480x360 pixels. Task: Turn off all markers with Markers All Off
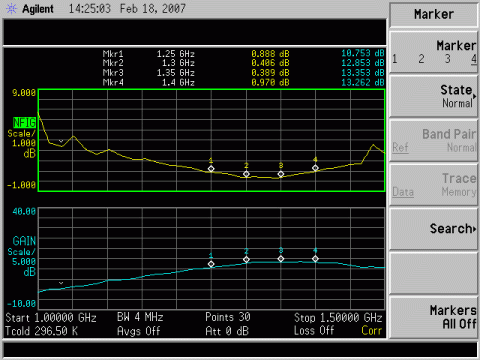pyautogui.click(x=434, y=317)
